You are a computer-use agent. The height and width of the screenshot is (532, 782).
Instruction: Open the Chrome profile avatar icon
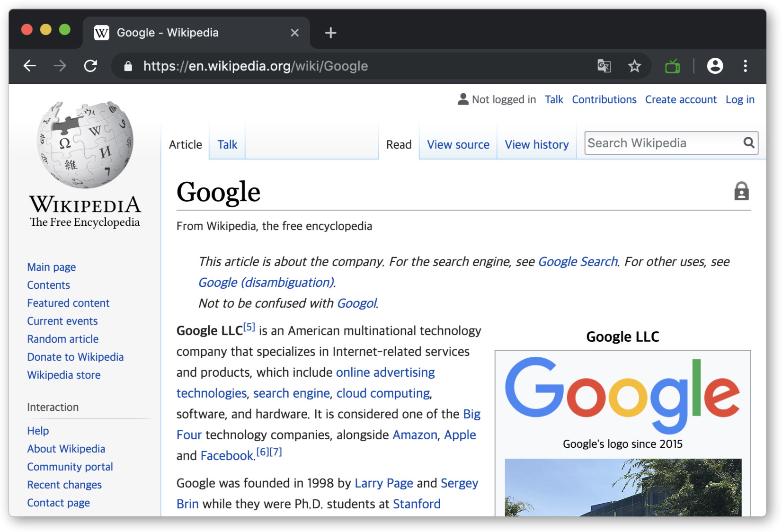pos(715,66)
